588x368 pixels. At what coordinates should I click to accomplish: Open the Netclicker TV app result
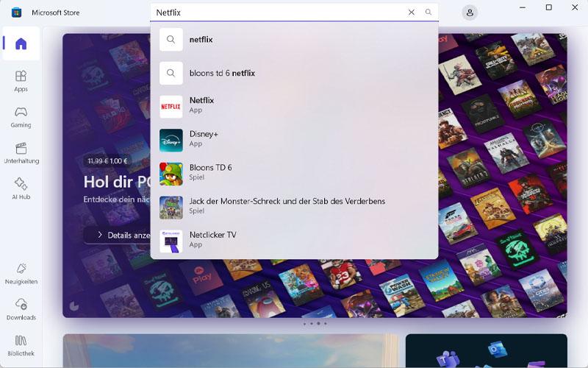[294, 241]
